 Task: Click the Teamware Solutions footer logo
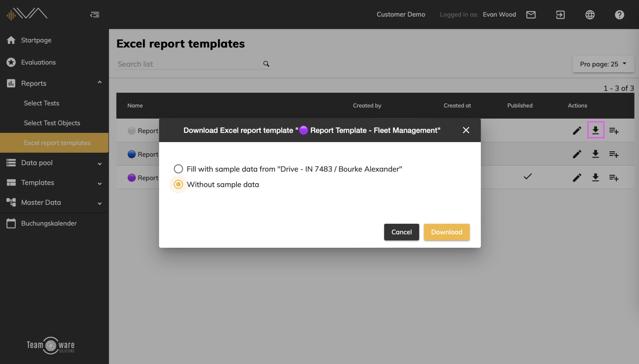click(x=51, y=345)
